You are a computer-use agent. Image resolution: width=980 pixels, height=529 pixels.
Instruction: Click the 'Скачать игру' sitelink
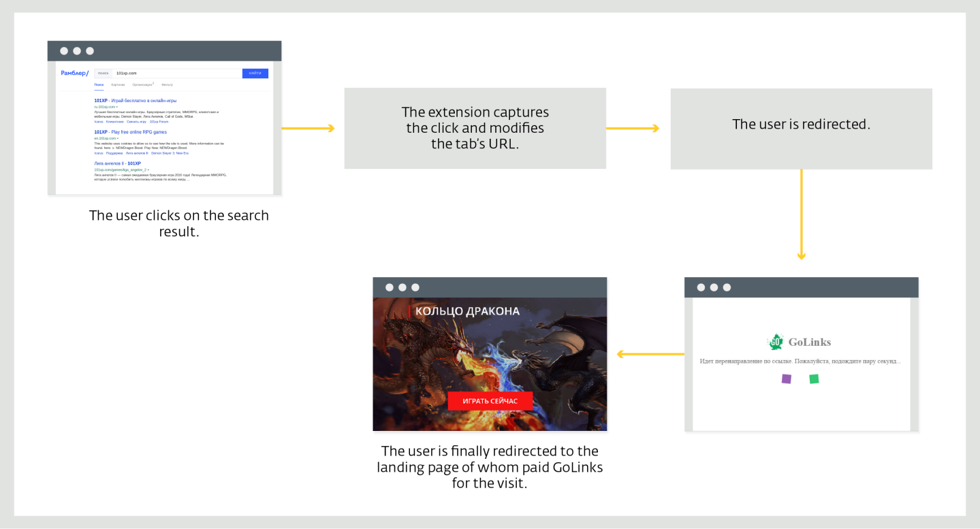[x=137, y=122]
